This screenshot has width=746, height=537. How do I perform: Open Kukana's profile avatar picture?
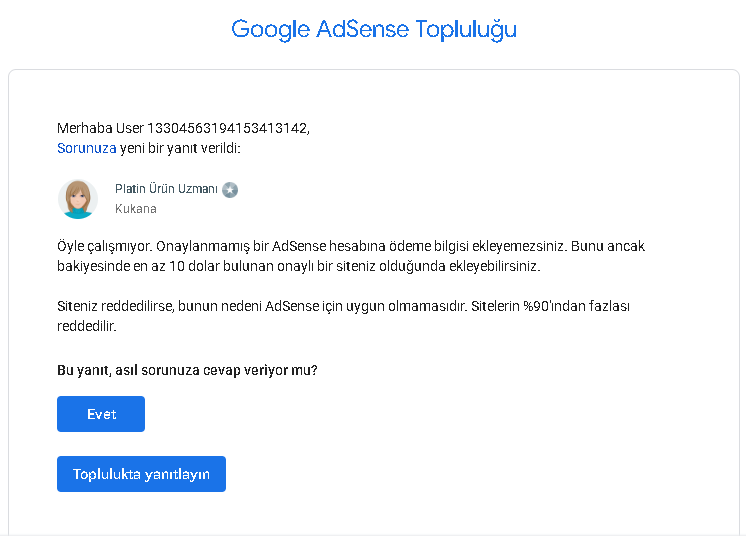coord(78,199)
